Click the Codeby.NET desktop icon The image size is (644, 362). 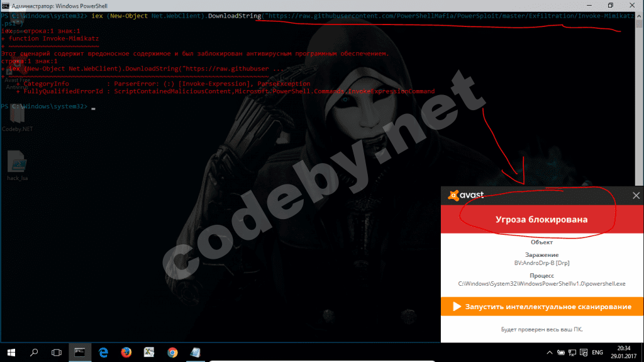[x=17, y=118]
